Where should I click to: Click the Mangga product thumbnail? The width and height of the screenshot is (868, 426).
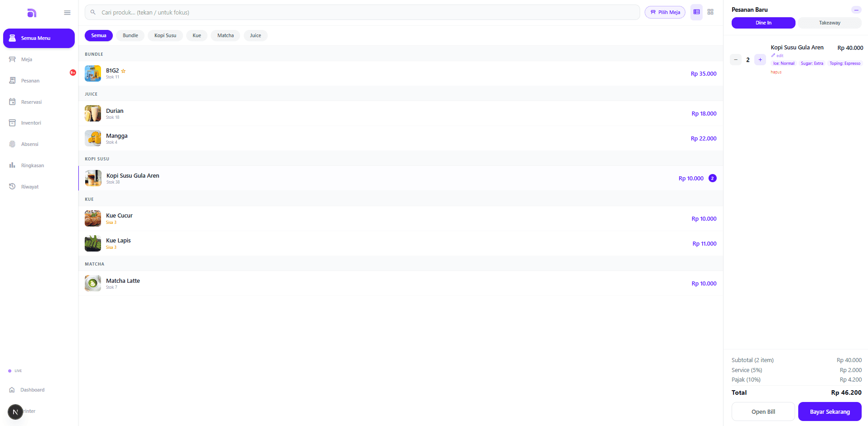[93, 138]
